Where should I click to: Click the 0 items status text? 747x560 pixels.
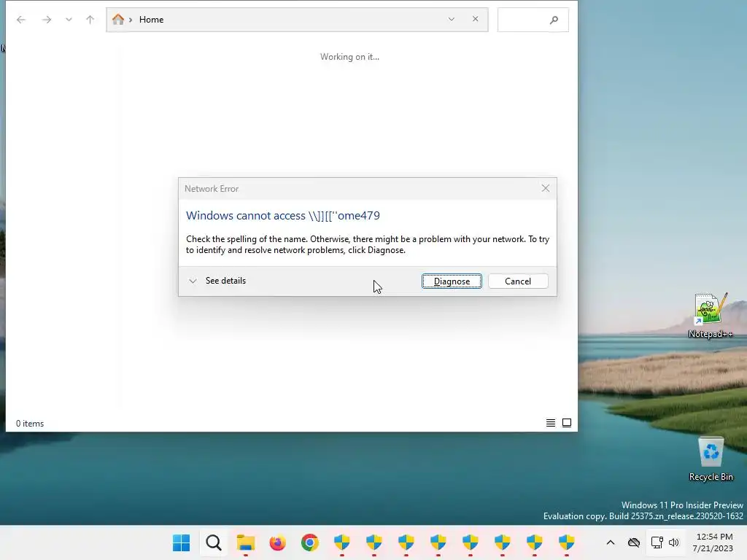(x=29, y=424)
